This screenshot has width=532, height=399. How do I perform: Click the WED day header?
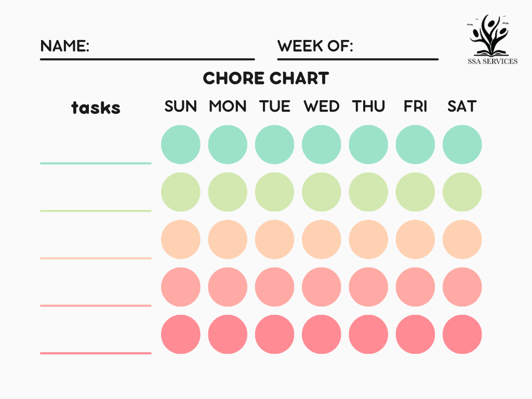[322, 107]
